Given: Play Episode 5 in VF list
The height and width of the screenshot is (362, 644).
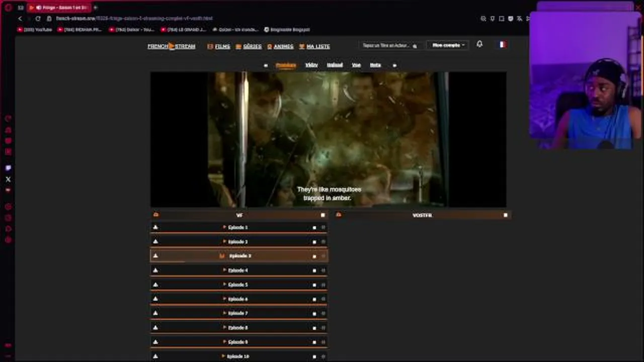Looking at the screenshot, I should click(x=239, y=285).
